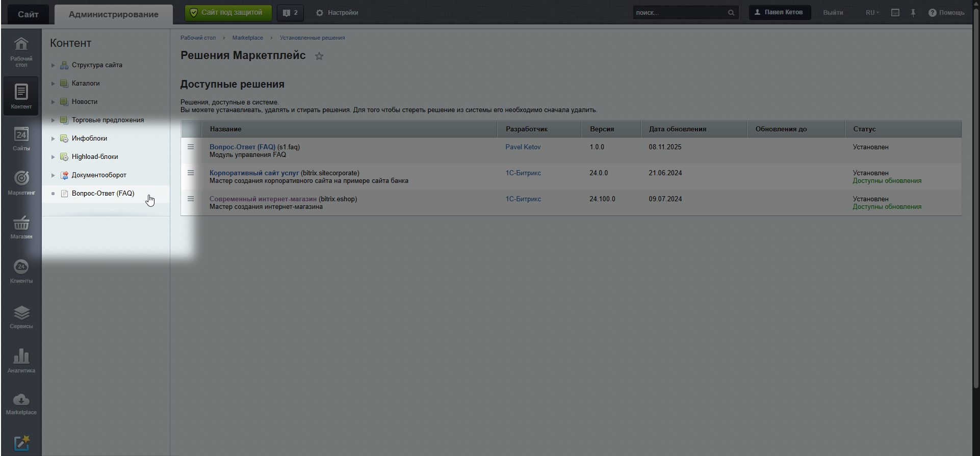Click the Сайт под защитой button
980x456 pixels.
228,13
